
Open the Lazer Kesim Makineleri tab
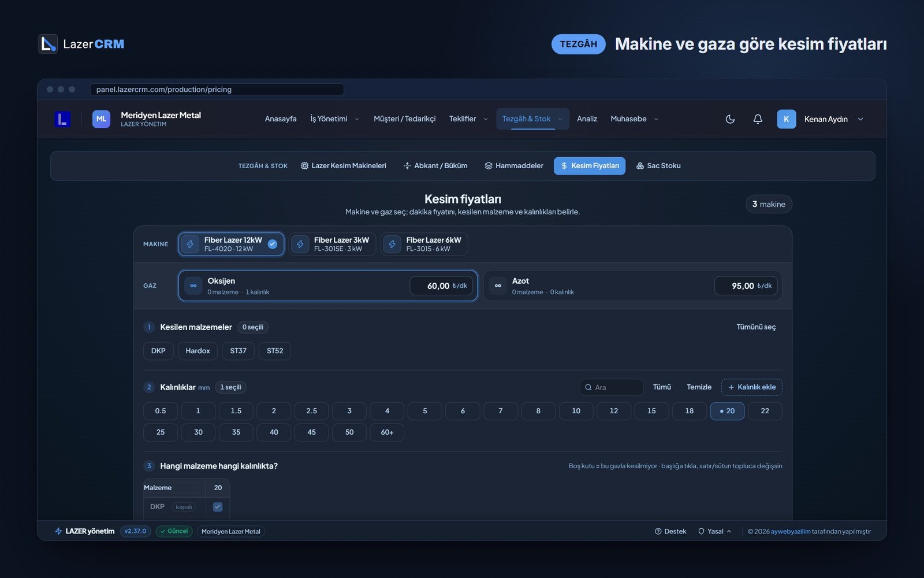[344, 166]
